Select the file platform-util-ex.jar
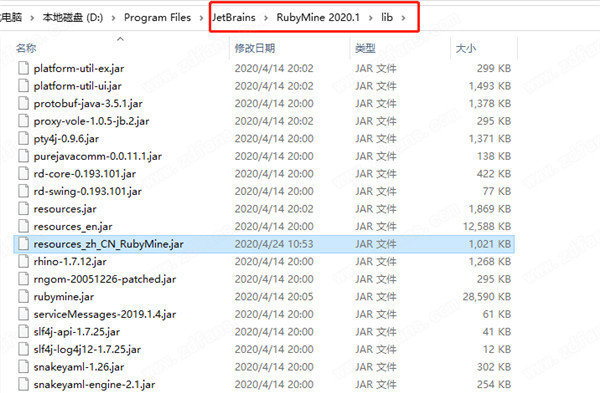 [79, 68]
